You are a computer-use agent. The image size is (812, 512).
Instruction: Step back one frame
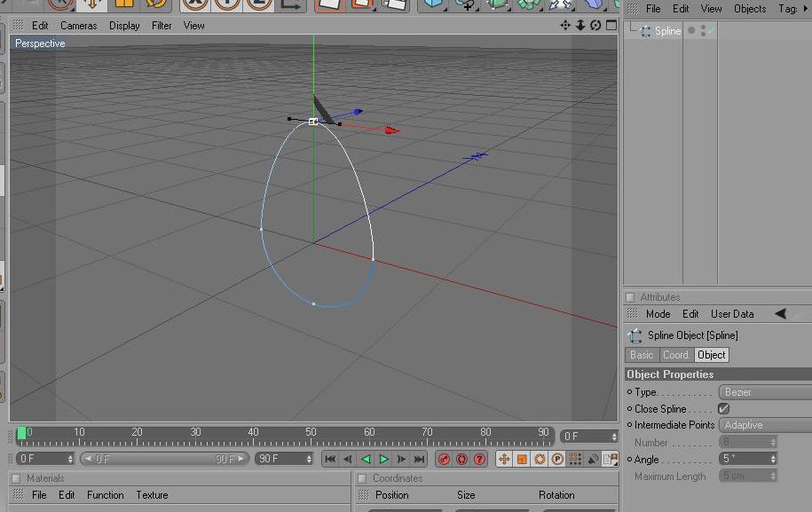click(x=348, y=459)
